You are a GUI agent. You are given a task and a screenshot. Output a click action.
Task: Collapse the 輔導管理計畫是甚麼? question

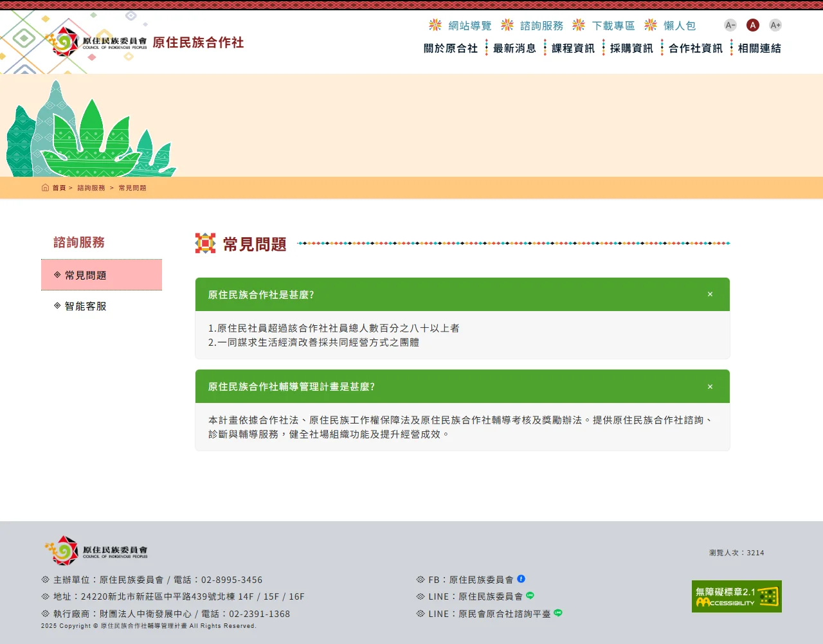(x=462, y=386)
